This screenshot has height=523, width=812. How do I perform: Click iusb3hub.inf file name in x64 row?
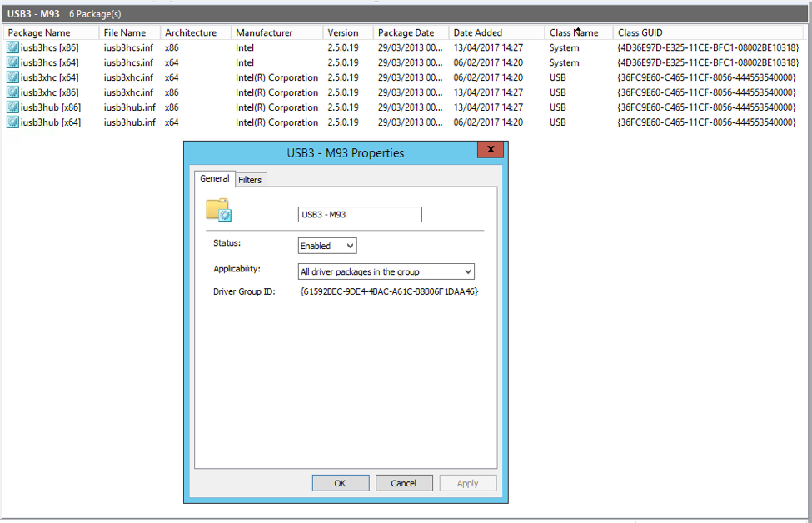pyautogui.click(x=129, y=122)
